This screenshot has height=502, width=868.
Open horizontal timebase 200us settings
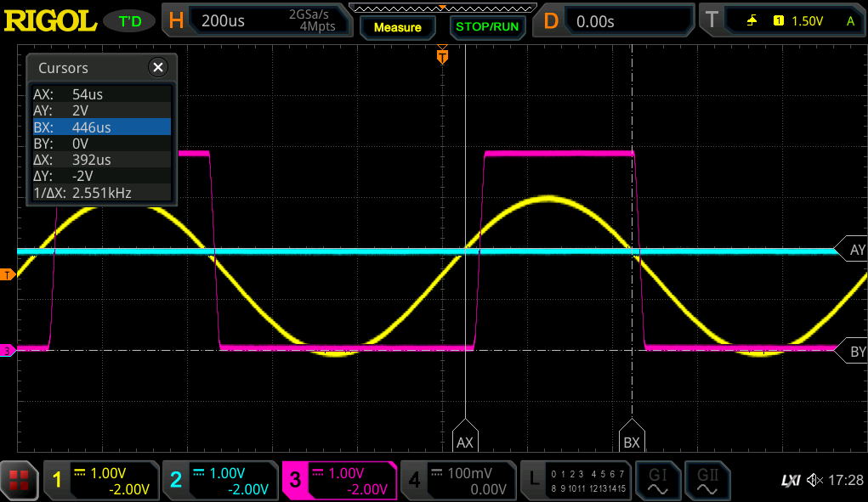click(258, 20)
